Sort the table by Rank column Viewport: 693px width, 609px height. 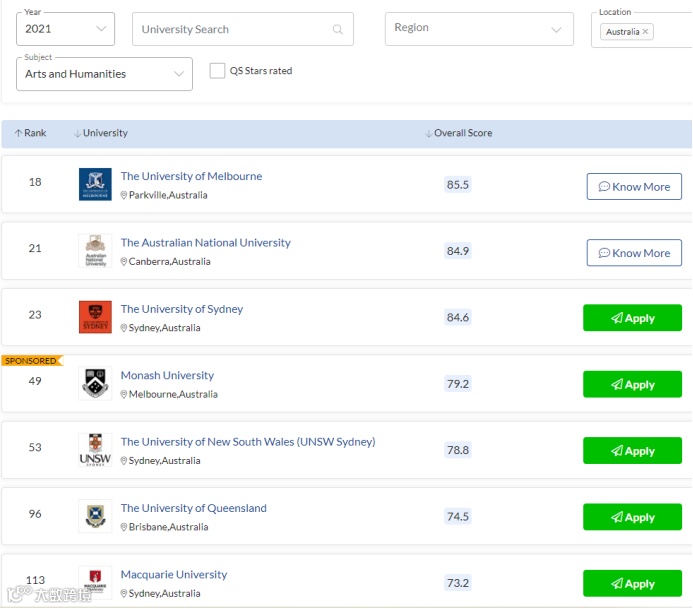[x=31, y=133]
